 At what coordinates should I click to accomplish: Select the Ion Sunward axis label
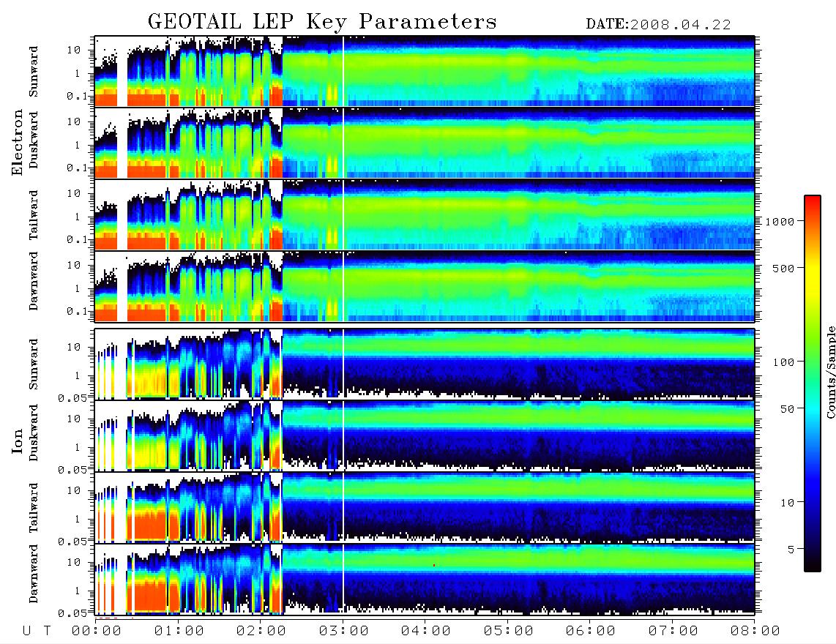[34, 364]
